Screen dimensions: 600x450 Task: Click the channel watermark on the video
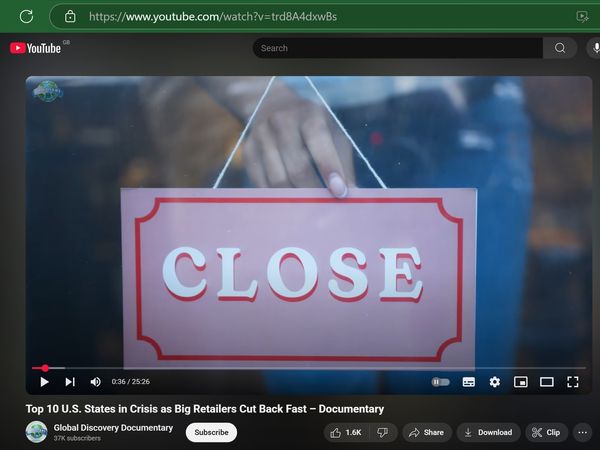click(x=47, y=91)
